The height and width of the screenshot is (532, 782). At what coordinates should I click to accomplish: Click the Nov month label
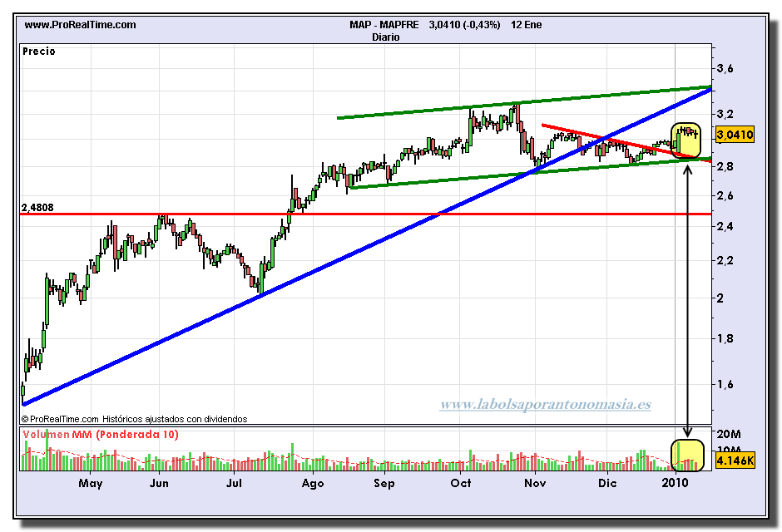[535, 483]
